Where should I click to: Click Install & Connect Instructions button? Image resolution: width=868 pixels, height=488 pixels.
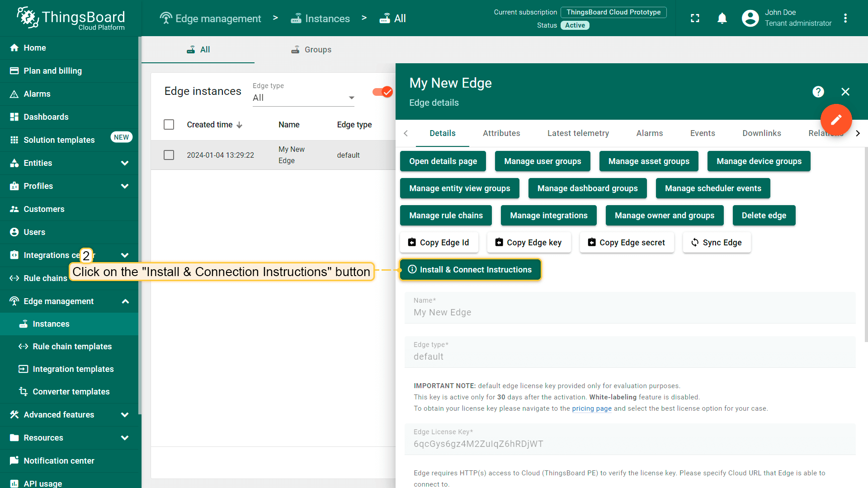click(470, 270)
